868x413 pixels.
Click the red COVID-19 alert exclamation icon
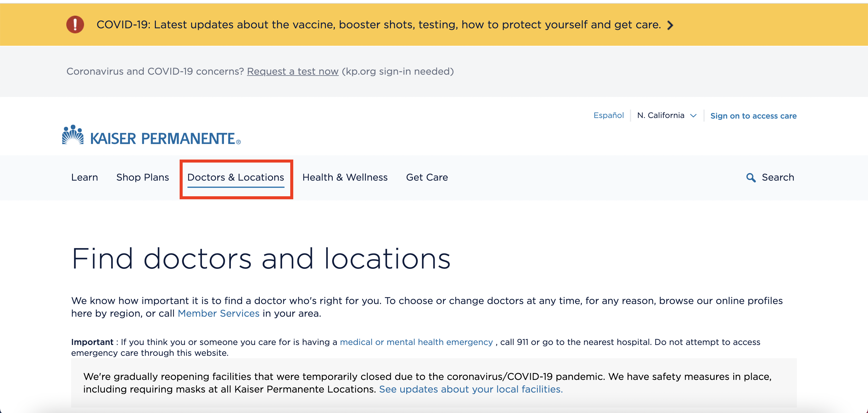[x=75, y=25]
